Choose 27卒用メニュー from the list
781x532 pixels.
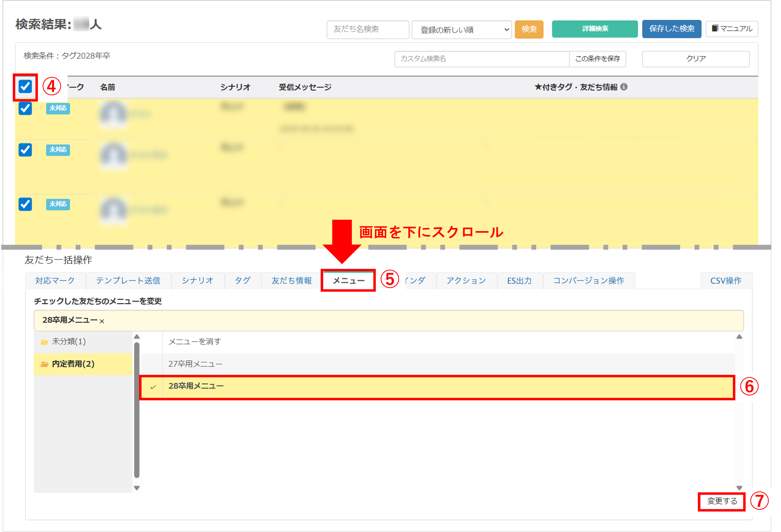click(195, 364)
